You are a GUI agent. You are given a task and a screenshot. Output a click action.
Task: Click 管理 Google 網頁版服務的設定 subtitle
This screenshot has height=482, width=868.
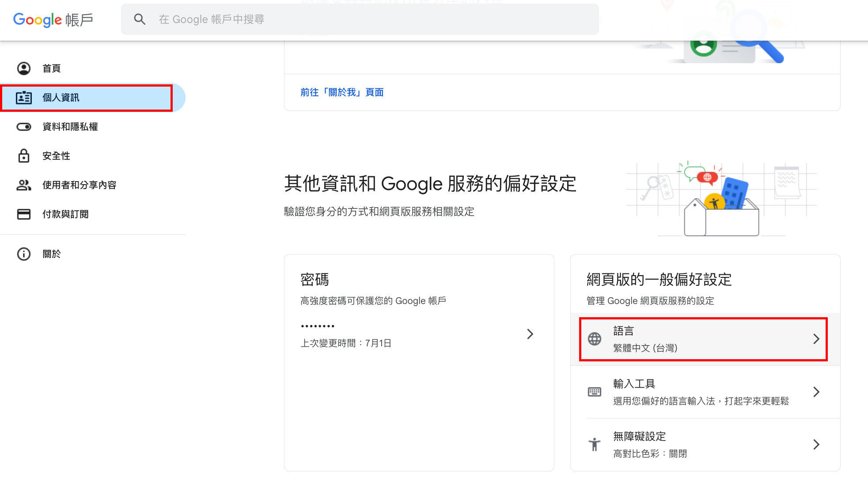(650, 300)
